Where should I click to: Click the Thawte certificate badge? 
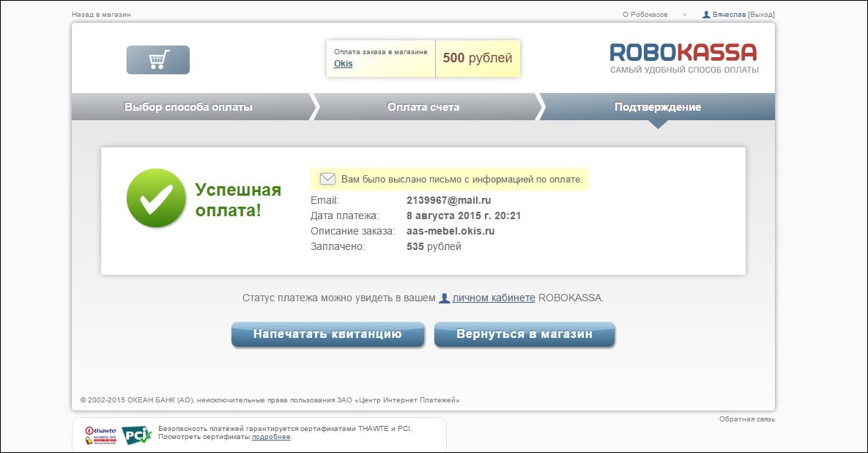(101, 435)
